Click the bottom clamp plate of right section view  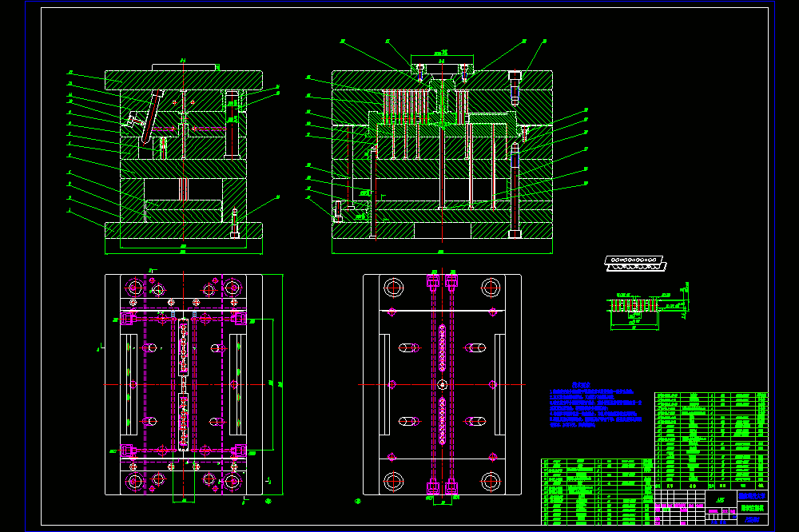(x=442, y=230)
